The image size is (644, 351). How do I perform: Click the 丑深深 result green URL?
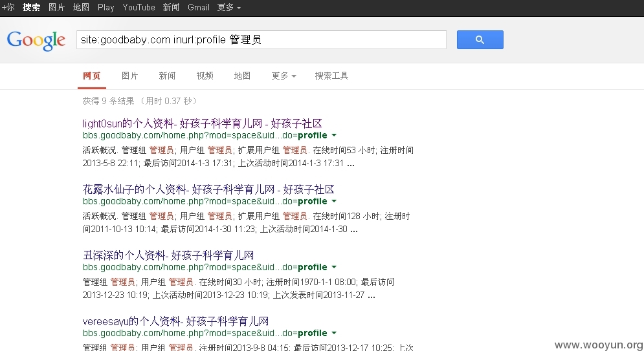[205, 268]
